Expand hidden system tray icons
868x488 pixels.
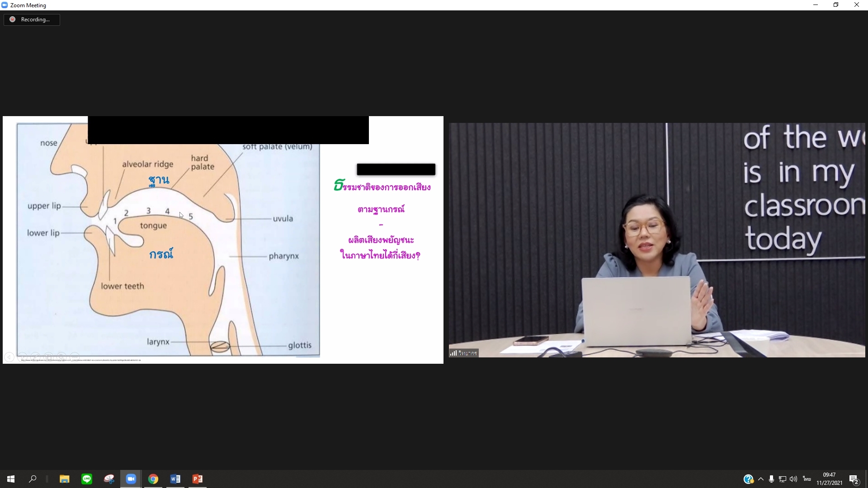pyautogui.click(x=761, y=479)
